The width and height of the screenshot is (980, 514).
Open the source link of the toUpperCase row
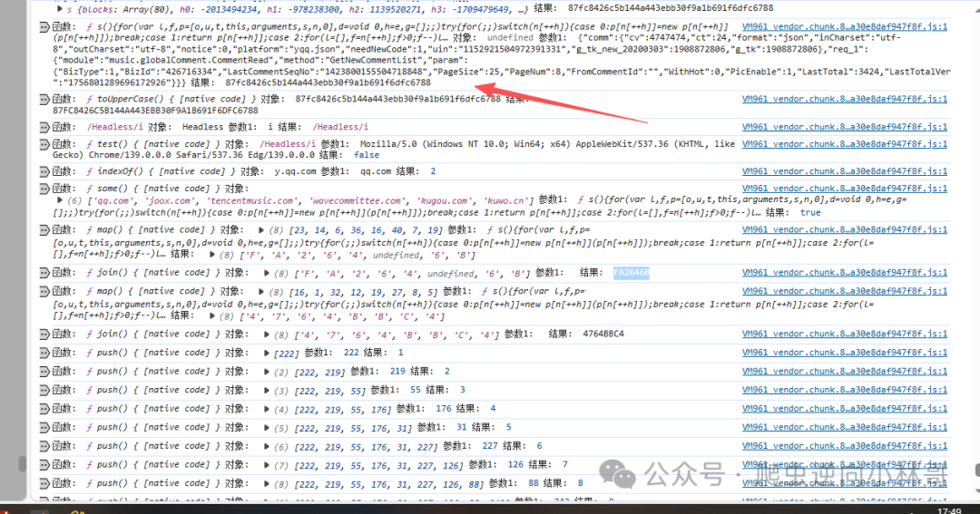point(845,99)
